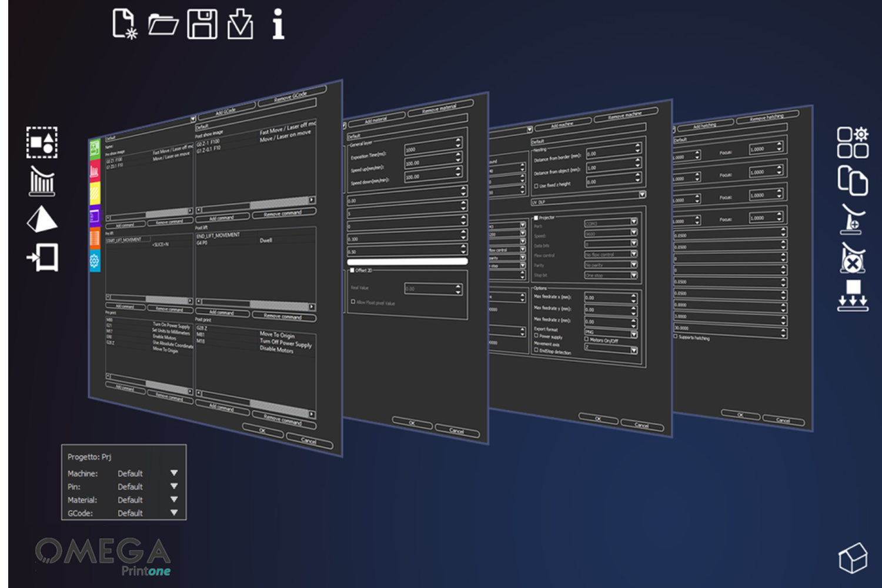Open the machine preset dropdown arrow
This screenshot has height=588, width=882.
(529, 129)
